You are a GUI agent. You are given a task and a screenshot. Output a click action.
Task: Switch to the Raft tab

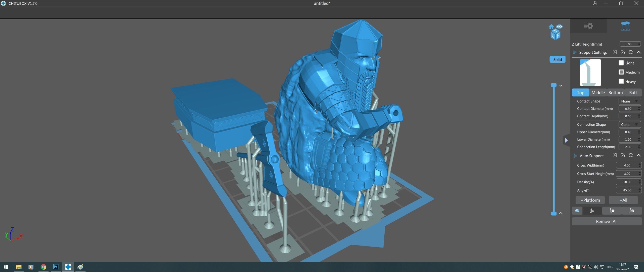[x=633, y=93]
